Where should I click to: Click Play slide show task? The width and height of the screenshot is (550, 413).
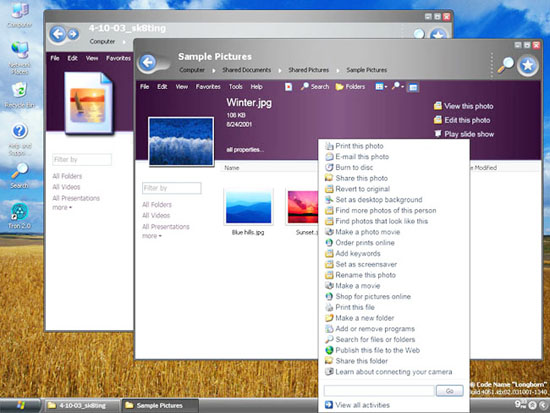point(464,134)
